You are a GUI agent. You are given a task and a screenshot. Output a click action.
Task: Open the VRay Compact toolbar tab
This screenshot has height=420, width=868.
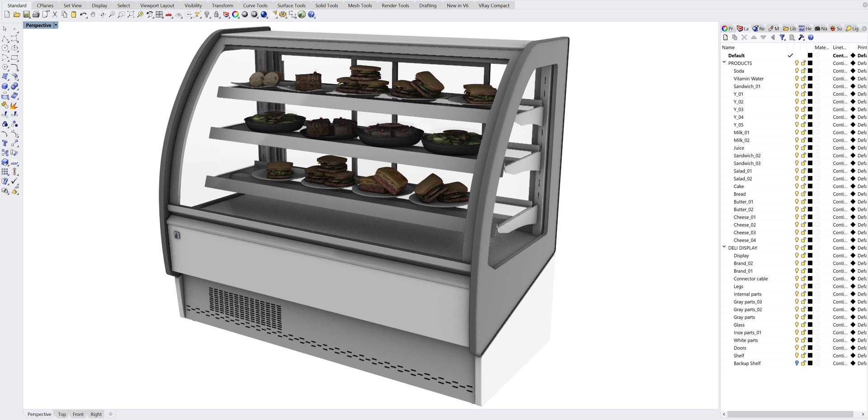pyautogui.click(x=494, y=5)
